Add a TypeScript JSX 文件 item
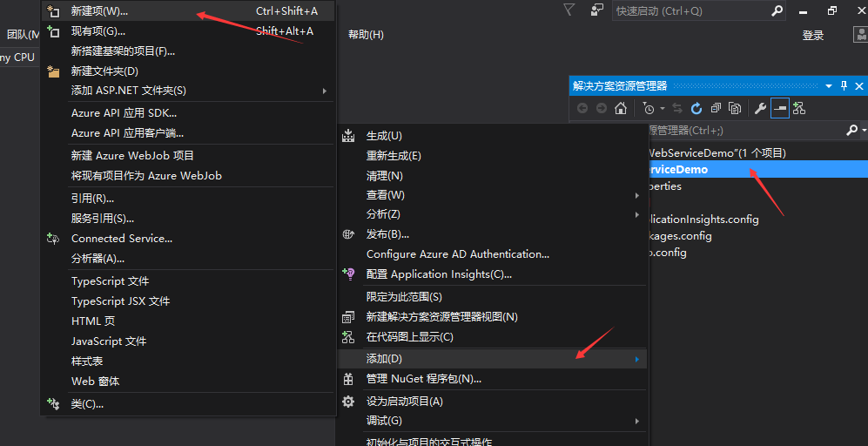 tap(188, 301)
